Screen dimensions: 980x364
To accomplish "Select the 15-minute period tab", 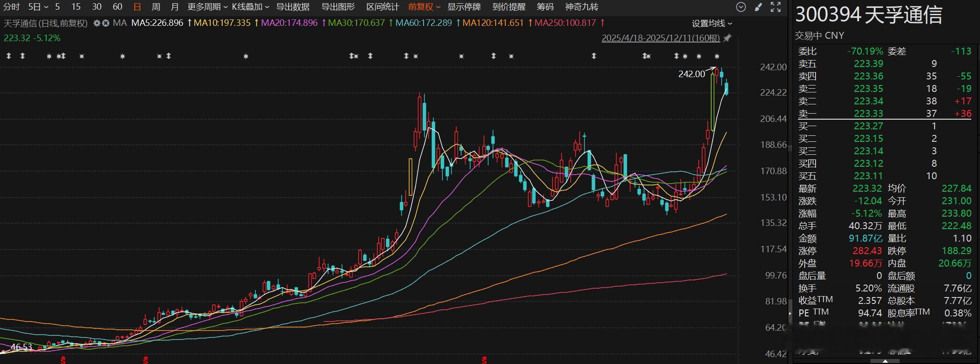I will pos(76,7).
